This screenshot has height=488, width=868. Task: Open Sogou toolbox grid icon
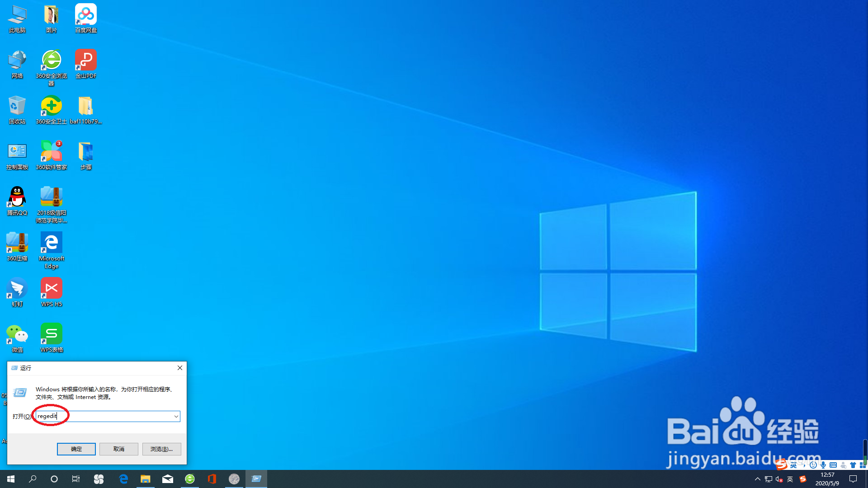863,465
